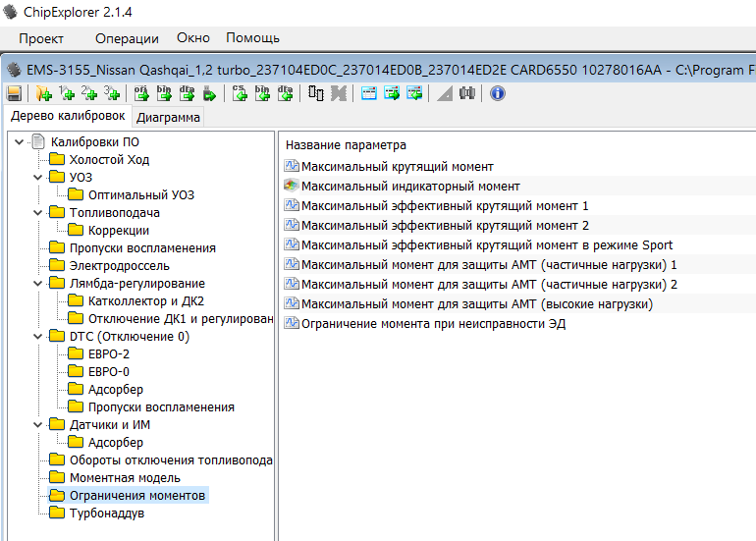Image resolution: width=756 pixels, height=541 pixels.
Task: Collapse the Калибровки ПО root node
Action: (20, 142)
